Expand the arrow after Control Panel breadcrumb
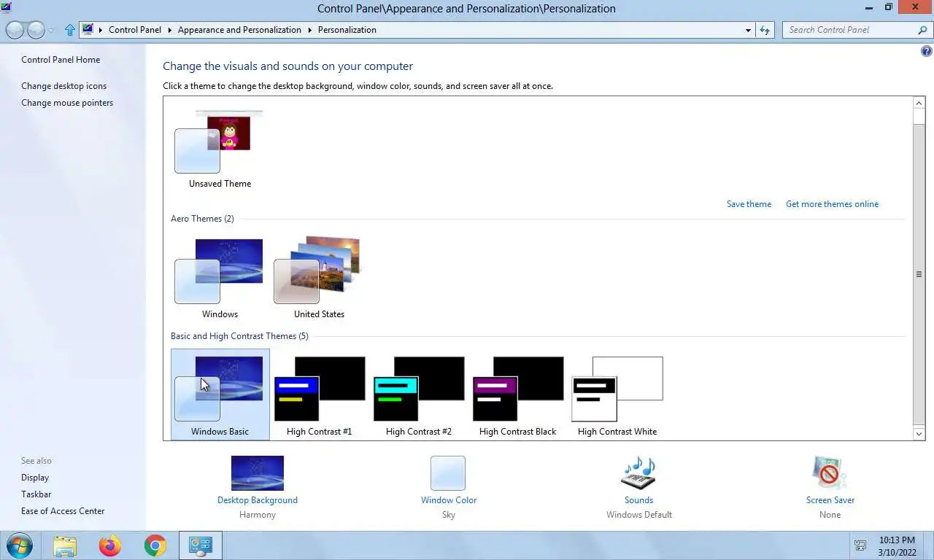 coord(170,30)
